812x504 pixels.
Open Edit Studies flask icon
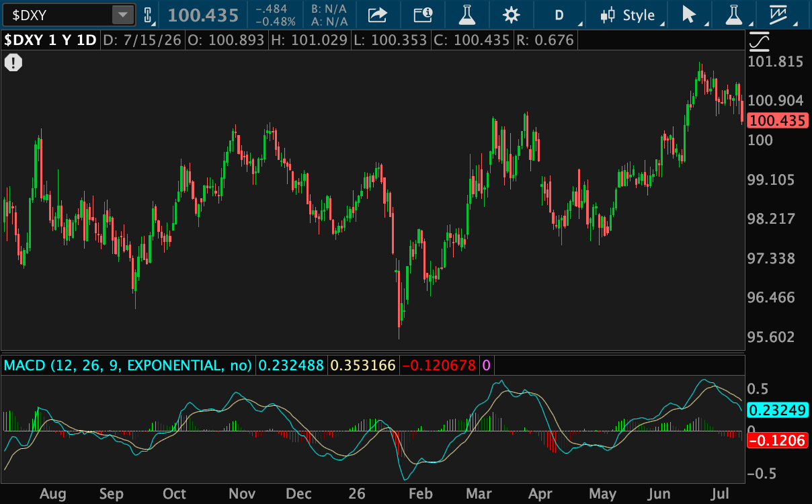467,15
